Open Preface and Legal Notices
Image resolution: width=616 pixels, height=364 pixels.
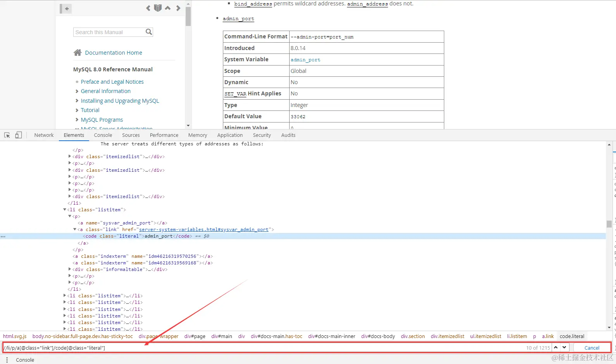pos(112,82)
